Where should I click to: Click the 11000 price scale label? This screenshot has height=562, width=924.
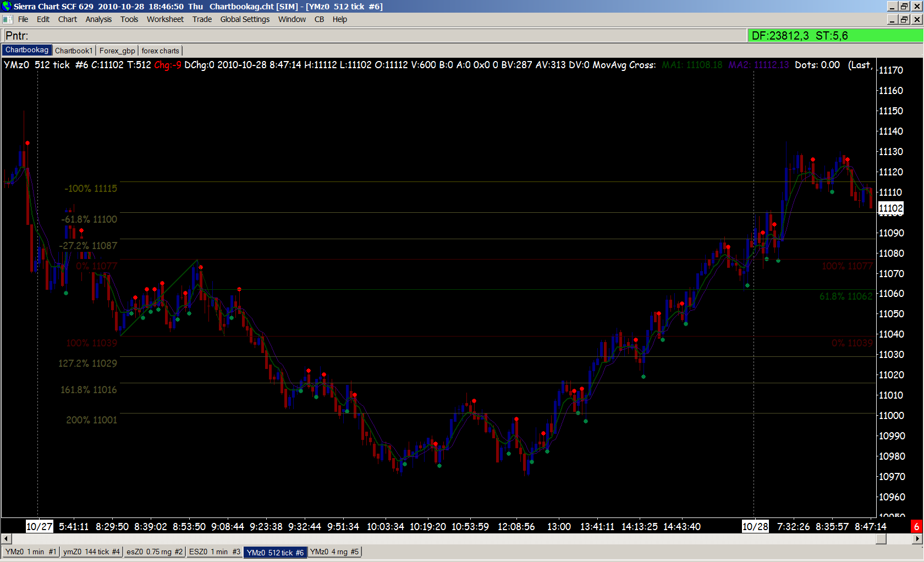click(x=891, y=416)
